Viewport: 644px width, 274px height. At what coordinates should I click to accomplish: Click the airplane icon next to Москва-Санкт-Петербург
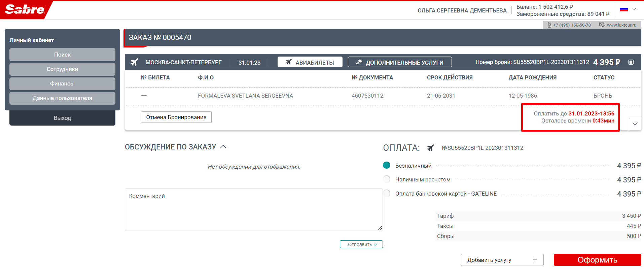[134, 62]
